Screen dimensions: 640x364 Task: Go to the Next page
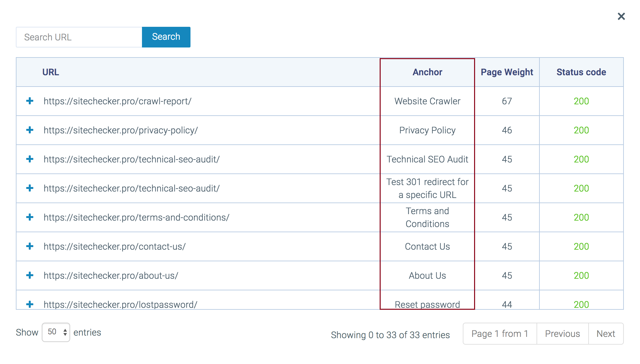[x=606, y=334]
